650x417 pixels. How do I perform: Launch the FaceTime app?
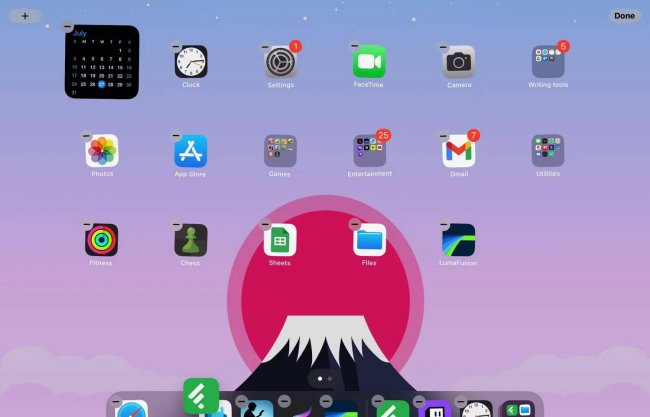369,62
